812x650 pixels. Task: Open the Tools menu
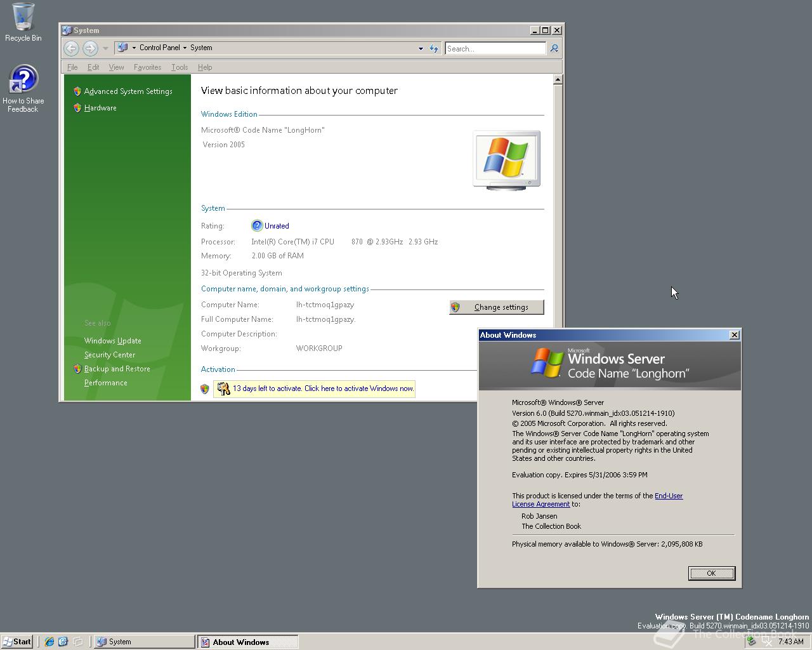(180, 67)
